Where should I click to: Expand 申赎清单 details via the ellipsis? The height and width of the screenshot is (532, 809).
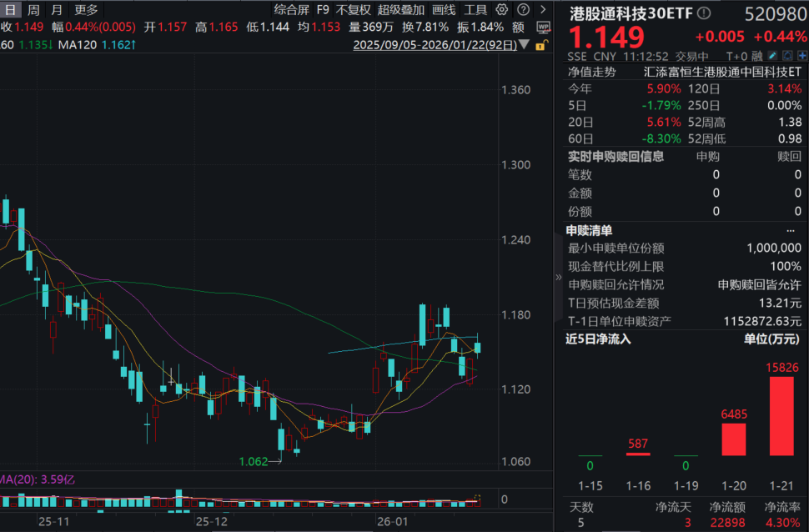[x=791, y=230]
